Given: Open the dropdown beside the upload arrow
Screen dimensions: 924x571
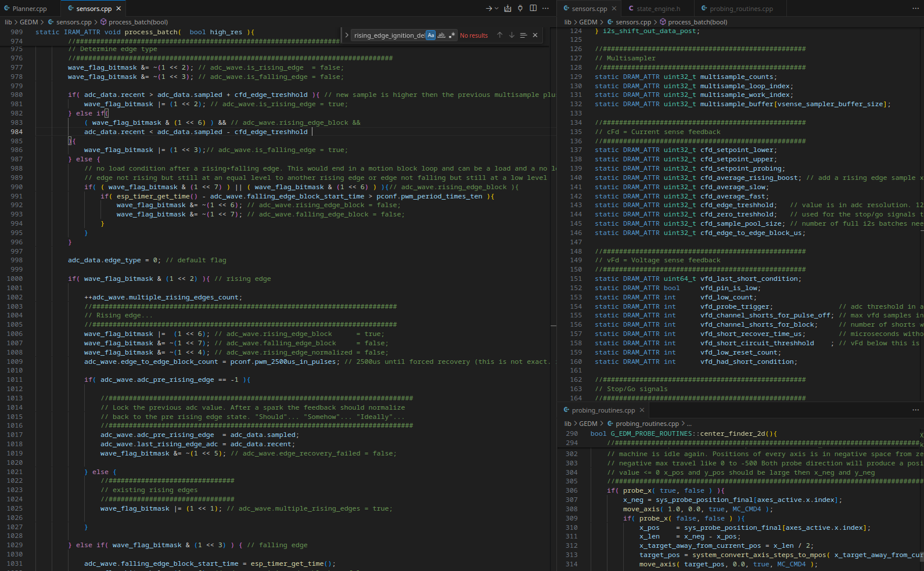Looking at the screenshot, I should point(497,8).
